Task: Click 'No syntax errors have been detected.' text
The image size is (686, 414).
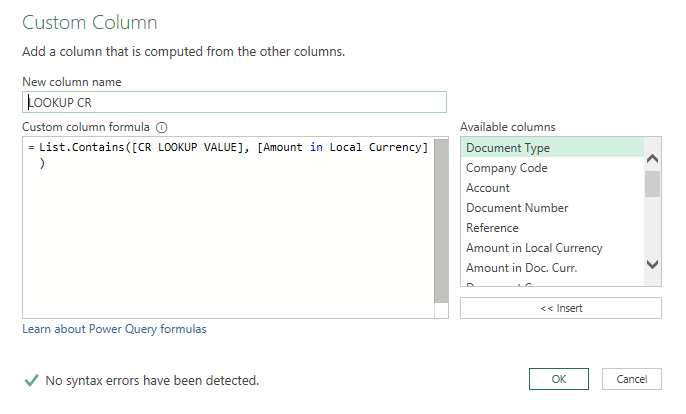Action: click(152, 381)
